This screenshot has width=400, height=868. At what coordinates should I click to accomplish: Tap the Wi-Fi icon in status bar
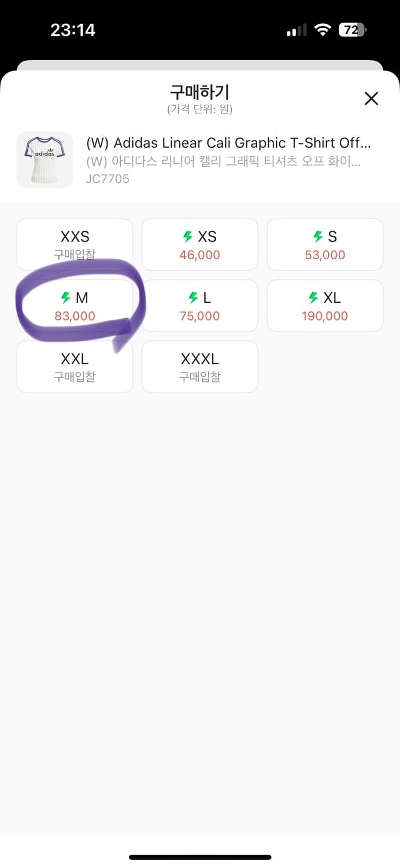pos(322,30)
